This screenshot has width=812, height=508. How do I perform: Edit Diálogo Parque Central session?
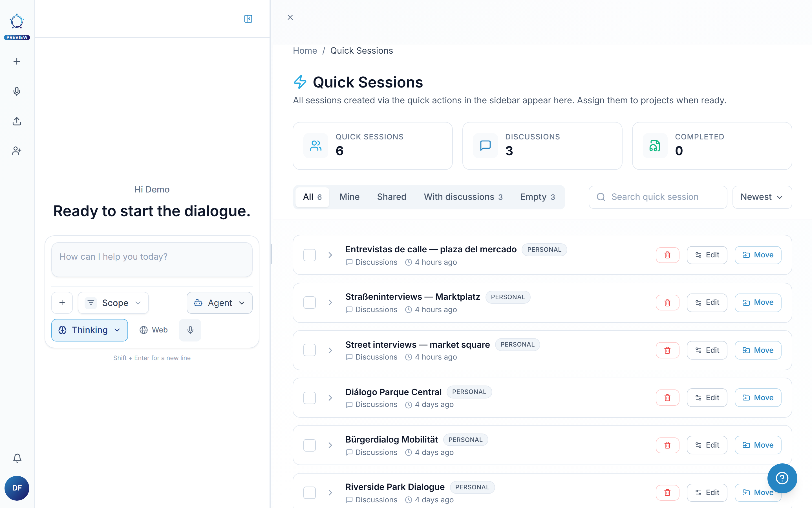point(707,398)
